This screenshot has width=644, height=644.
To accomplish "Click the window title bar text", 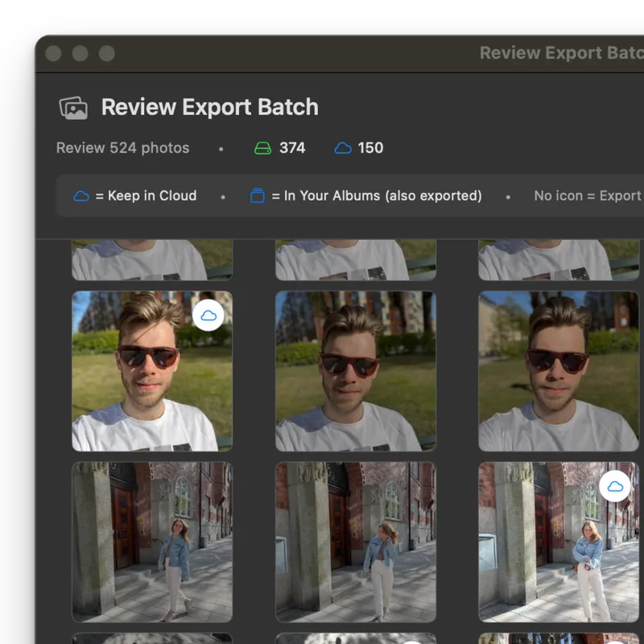I will 561,53.
